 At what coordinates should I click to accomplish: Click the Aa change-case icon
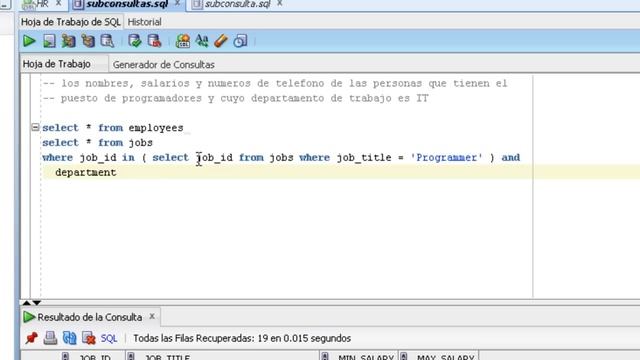(x=202, y=41)
